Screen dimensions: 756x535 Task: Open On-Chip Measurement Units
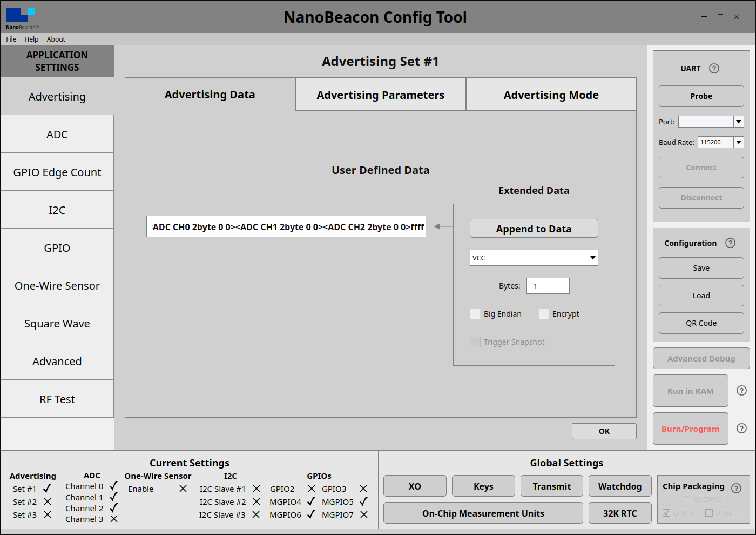[483, 513]
